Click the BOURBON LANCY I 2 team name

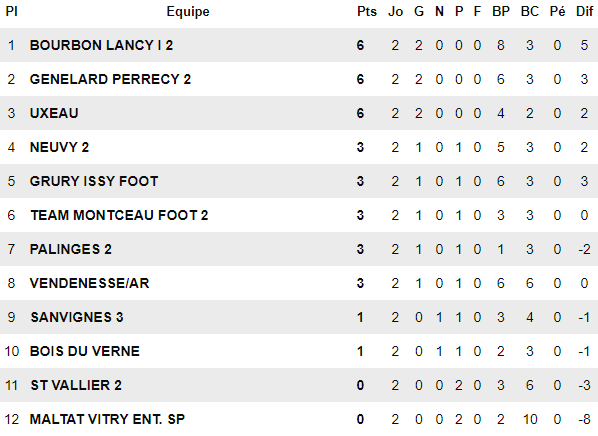pos(101,45)
